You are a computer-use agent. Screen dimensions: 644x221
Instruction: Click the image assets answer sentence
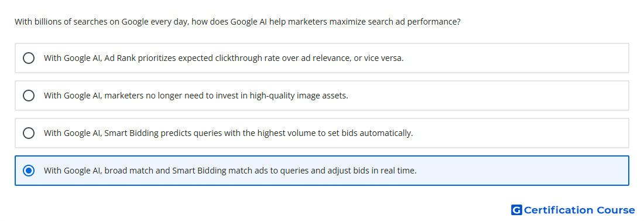point(196,96)
